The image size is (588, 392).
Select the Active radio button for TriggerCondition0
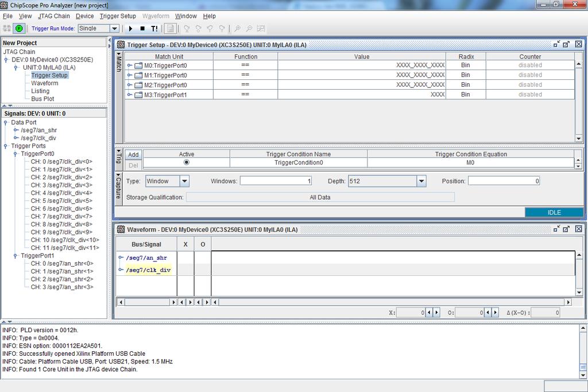click(187, 162)
